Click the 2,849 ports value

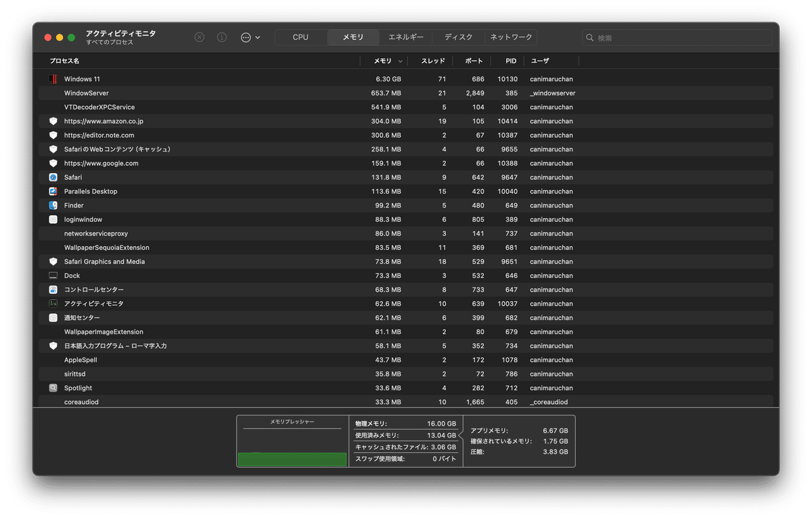click(474, 93)
